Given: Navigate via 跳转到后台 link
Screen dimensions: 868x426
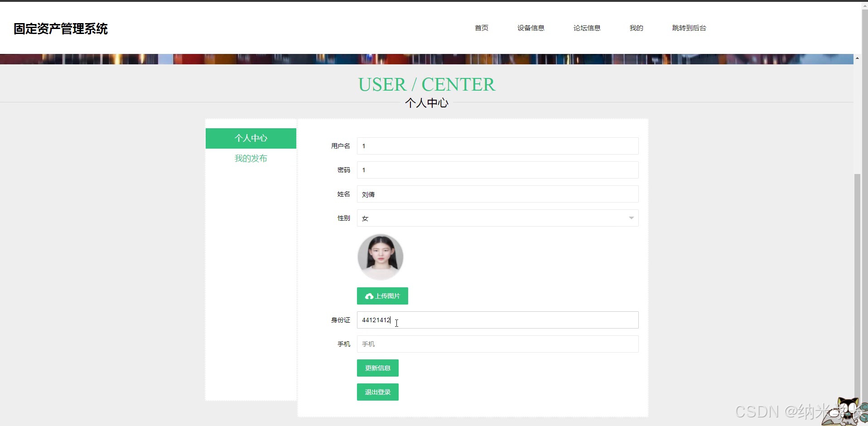Looking at the screenshot, I should [689, 28].
